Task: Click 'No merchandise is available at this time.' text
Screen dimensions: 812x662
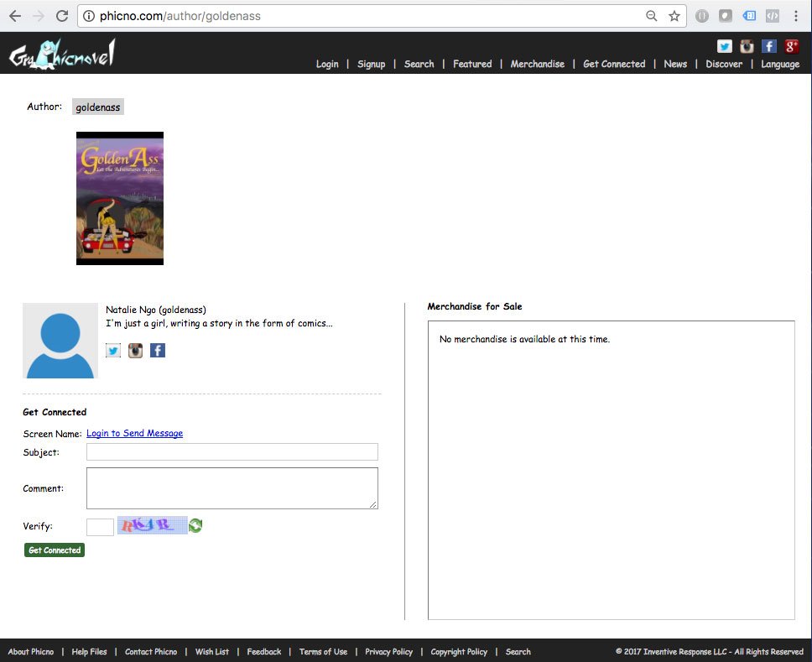Action: pos(524,339)
